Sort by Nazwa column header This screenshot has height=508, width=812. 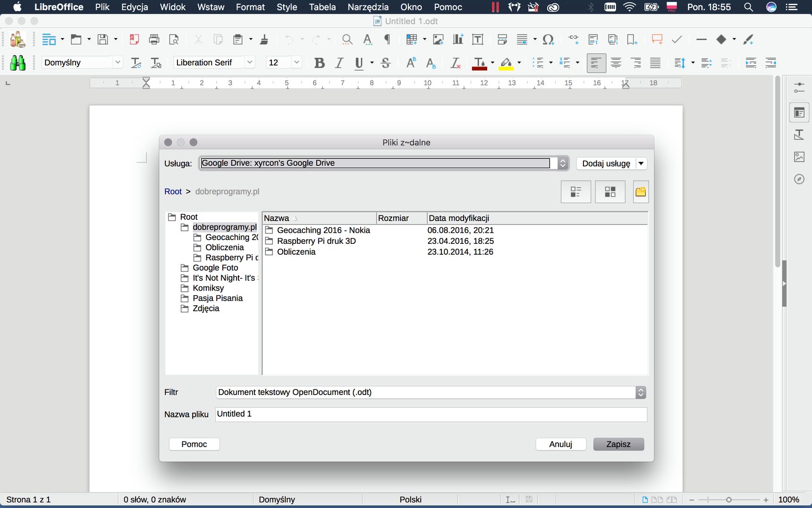319,218
